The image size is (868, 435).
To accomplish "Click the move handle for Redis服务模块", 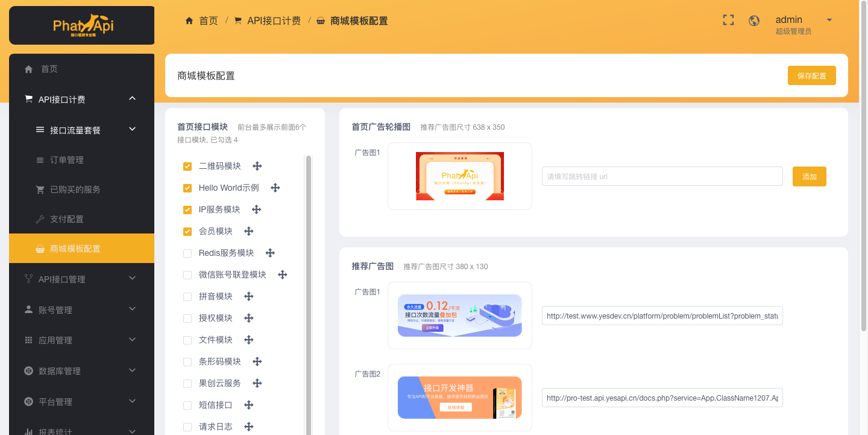I will click(270, 253).
